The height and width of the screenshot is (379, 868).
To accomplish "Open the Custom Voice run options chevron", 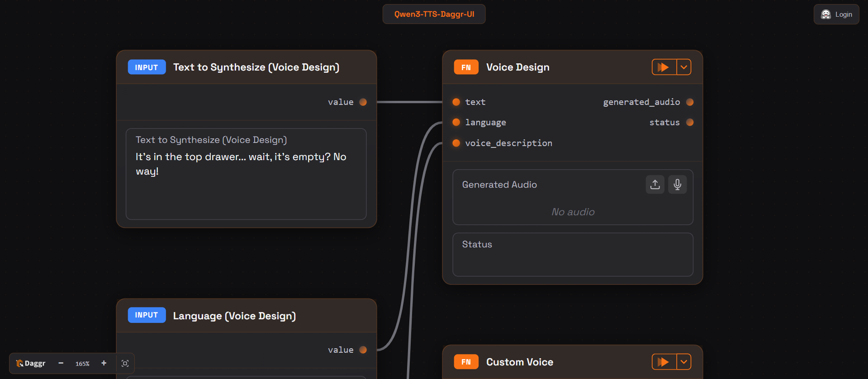I will point(684,362).
